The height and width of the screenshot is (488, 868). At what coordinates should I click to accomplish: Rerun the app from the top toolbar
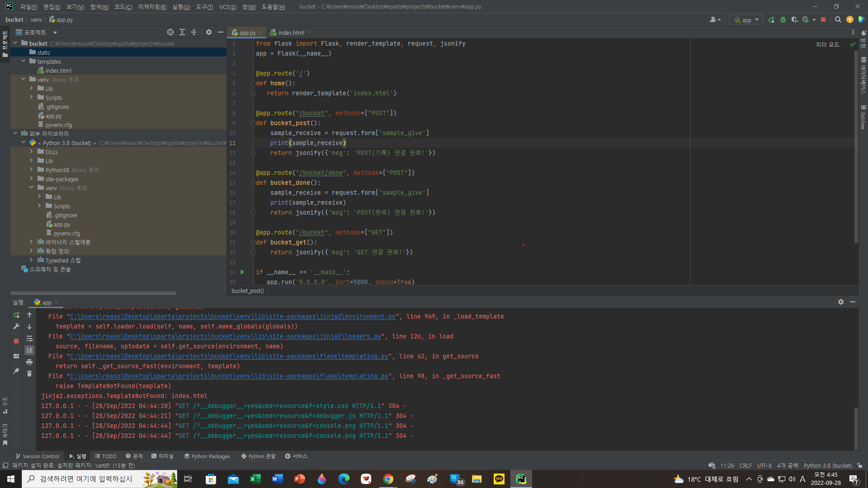tap(771, 20)
